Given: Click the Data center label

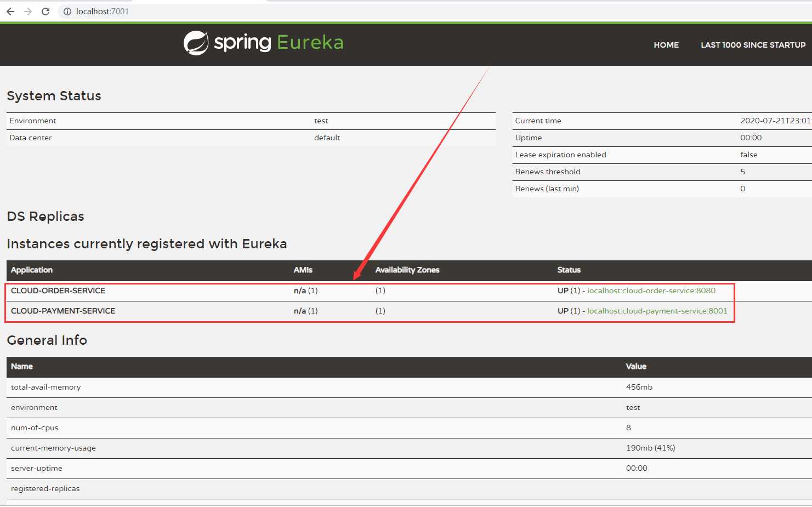Looking at the screenshot, I should [31, 138].
